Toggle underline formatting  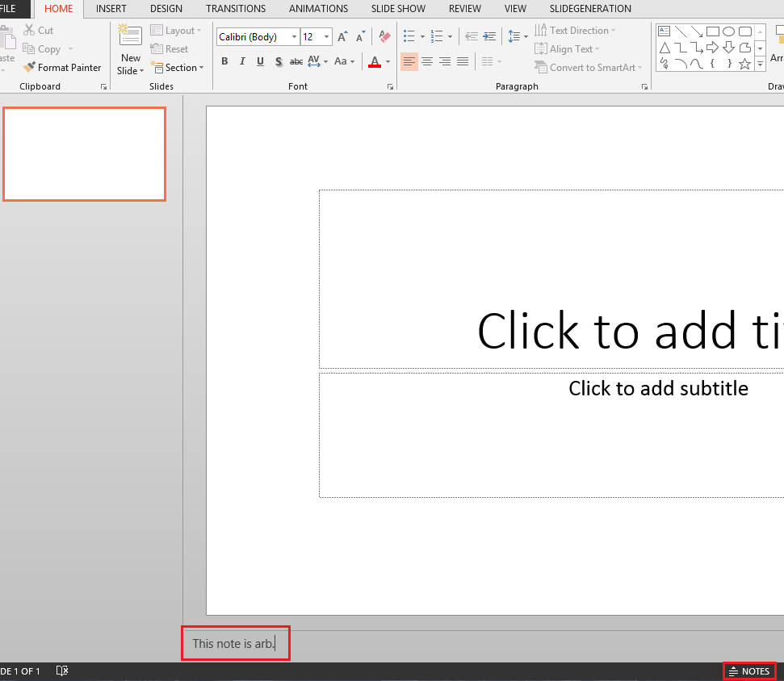coord(260,61)
